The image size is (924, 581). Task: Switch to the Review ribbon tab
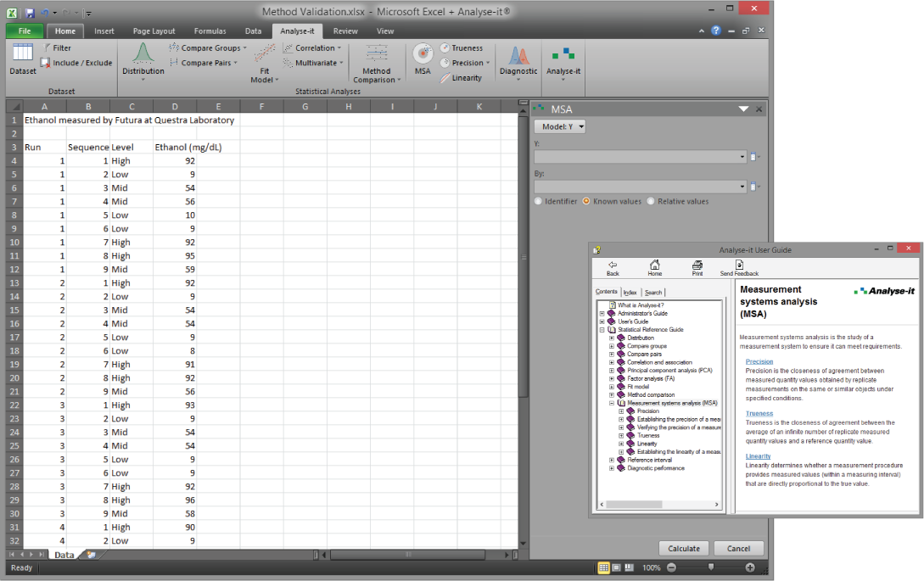coord(345,31)
